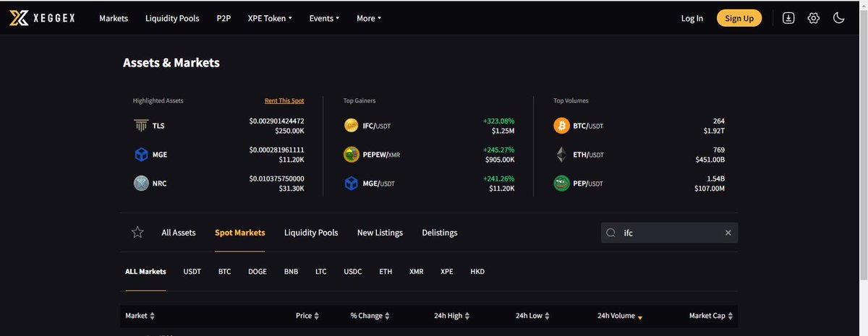Click the PEP volume $107.00M value

tap(710, 189)
